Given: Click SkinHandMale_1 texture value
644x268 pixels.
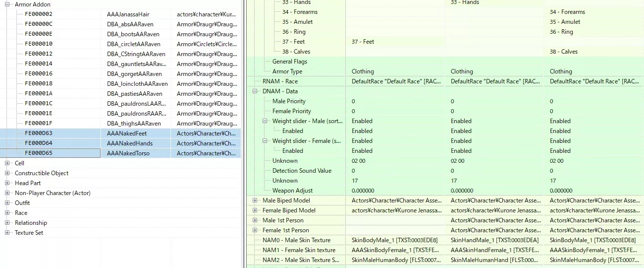Looking at the screenshot, I should point(496,240).
